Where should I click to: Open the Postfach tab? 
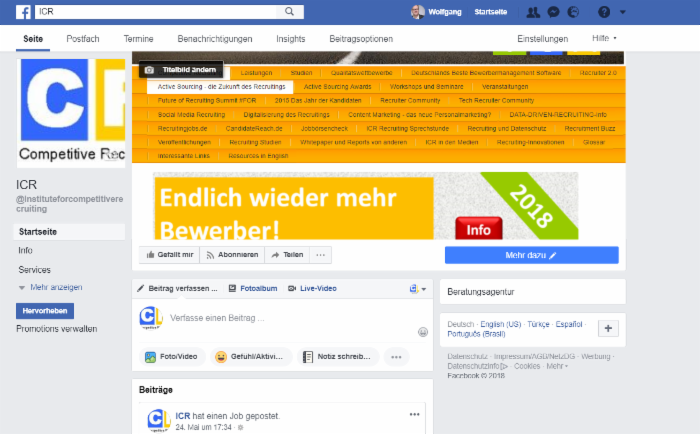click(x=83, y=39)
